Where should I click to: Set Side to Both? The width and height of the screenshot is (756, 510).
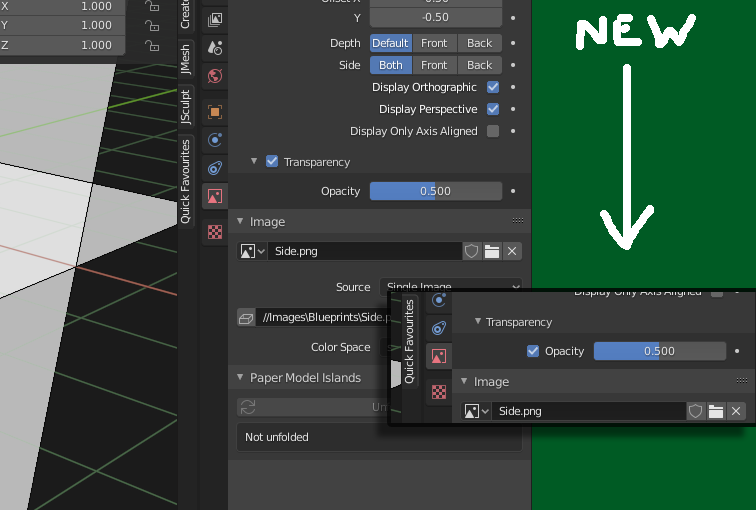click(x=391, y=65)
